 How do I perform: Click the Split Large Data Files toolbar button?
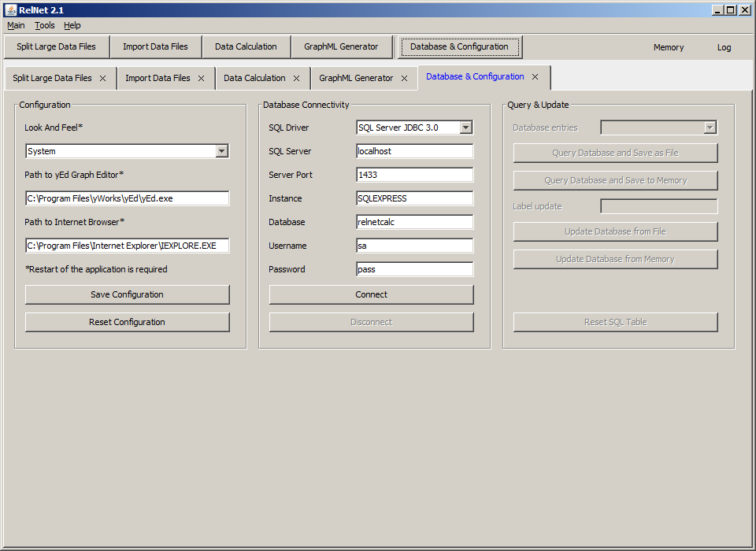57,46
